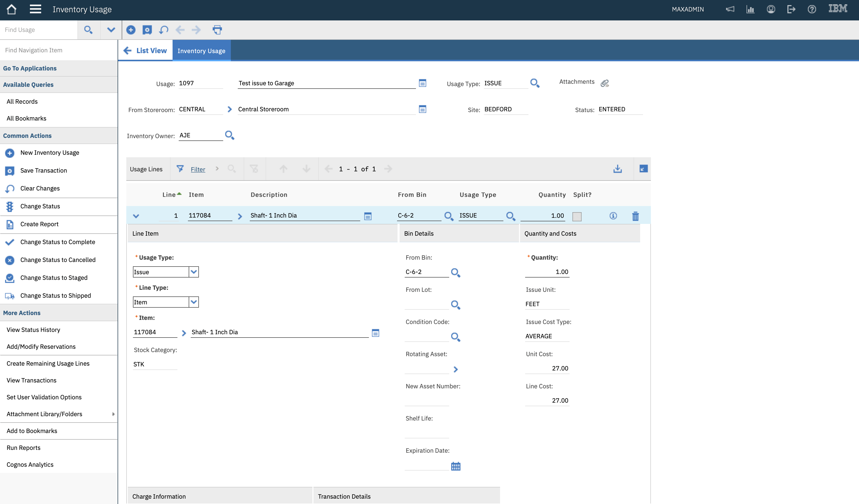Click the download icon on Usage Lines toolbar

pos(618,169)
